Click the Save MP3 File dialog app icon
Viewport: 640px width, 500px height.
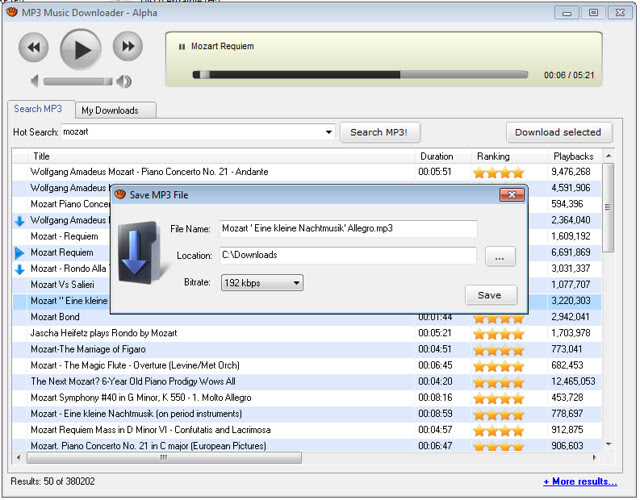pyautogui.click(x=120, y=195)
